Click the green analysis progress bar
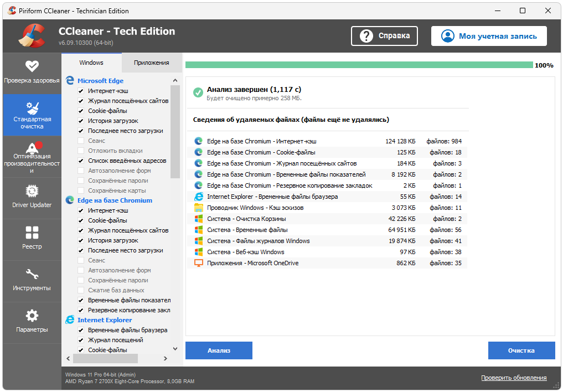This screenshot has height=392, width=563. pos(359,65)
